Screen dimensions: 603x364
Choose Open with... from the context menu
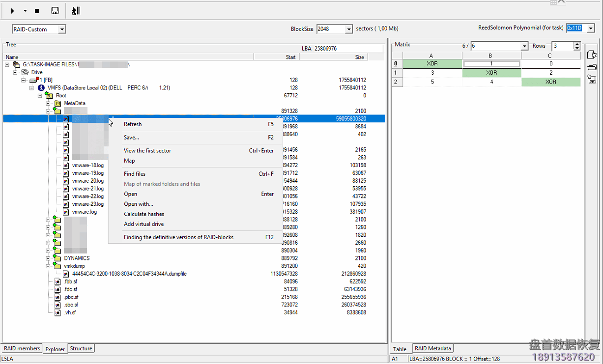[196, 204]
